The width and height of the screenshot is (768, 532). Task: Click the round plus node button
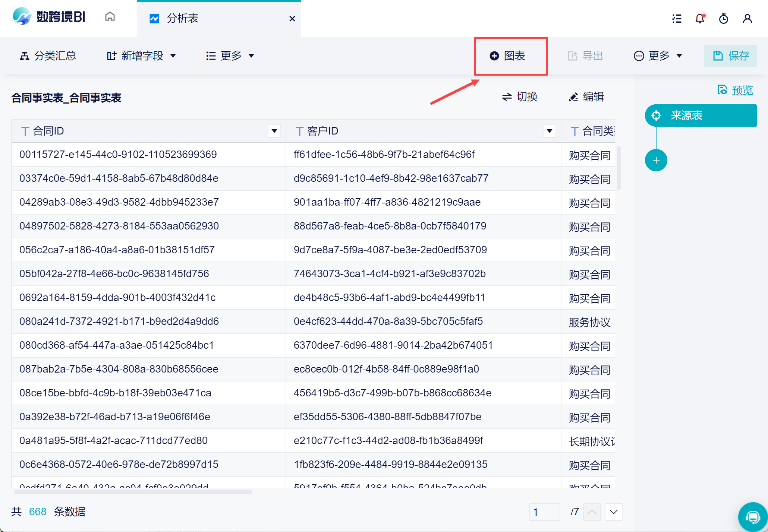[656, 160]
